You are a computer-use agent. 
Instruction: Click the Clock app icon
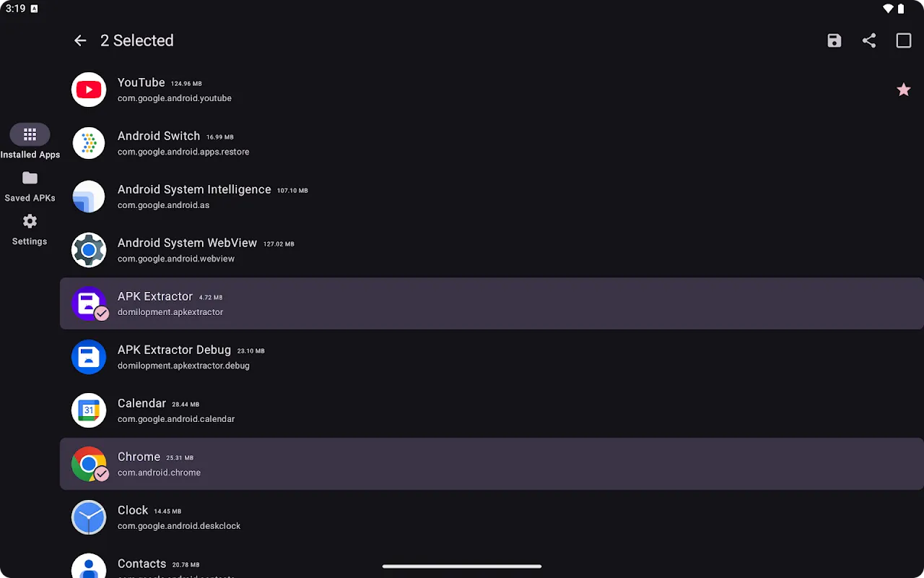88,517
